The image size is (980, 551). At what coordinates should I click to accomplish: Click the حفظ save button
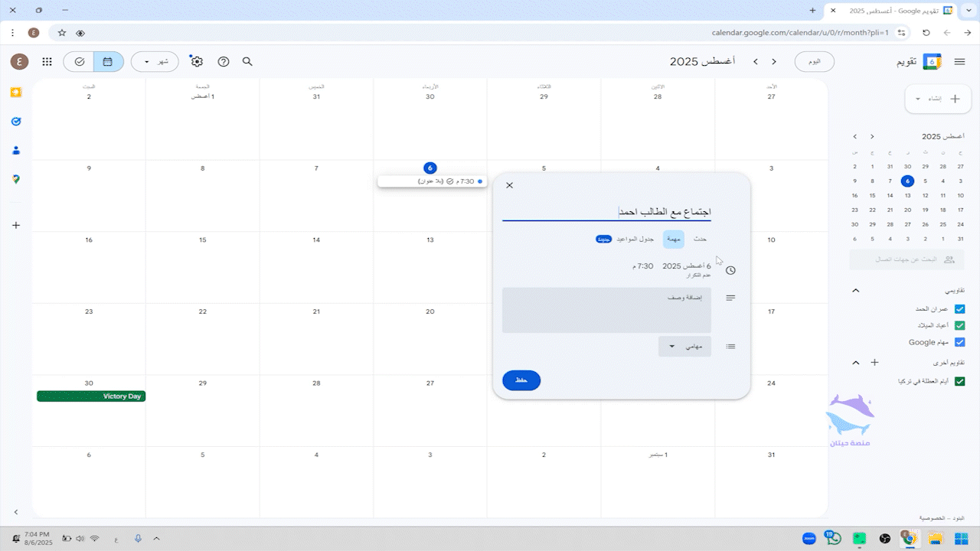coord(521,380)
